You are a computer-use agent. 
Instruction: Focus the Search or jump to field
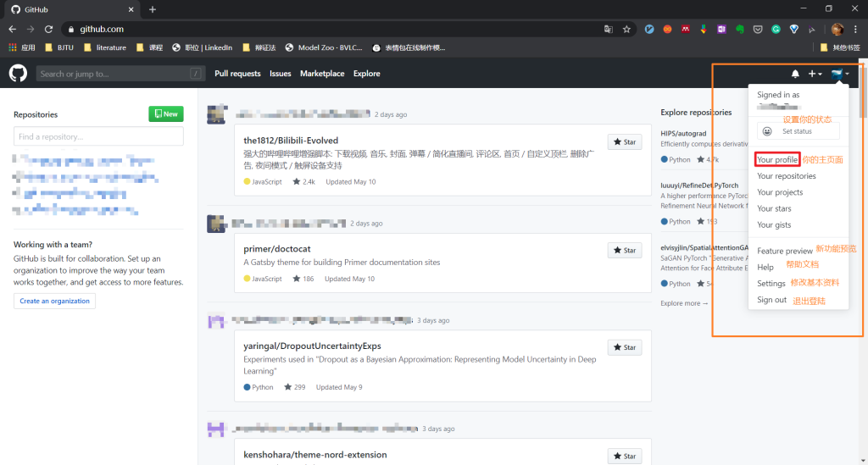(x=120, y=74)
